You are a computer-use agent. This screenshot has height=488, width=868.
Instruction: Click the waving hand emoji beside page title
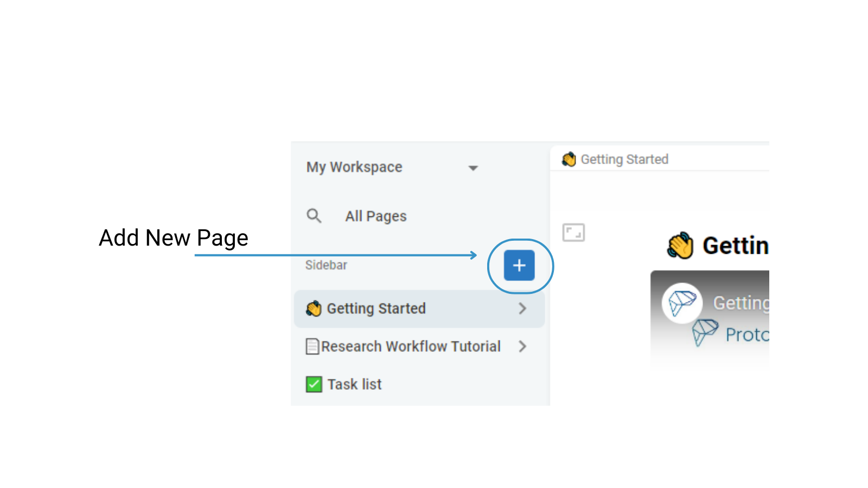point(680,246)
